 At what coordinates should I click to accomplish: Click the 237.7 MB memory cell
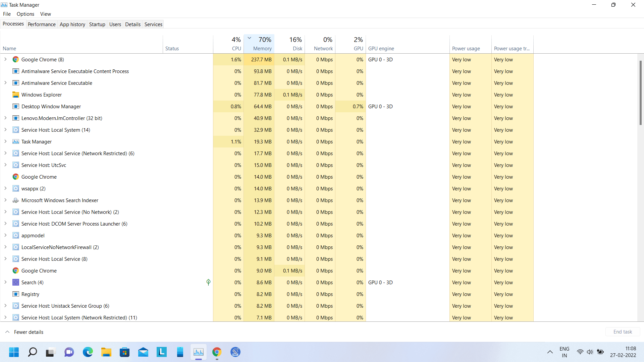[x=259, y=60]
